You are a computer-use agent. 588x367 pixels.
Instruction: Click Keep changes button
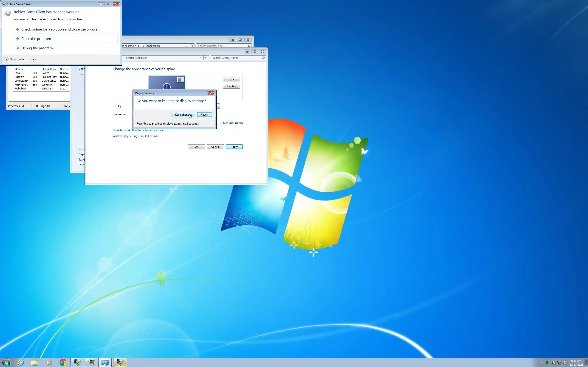183,114
